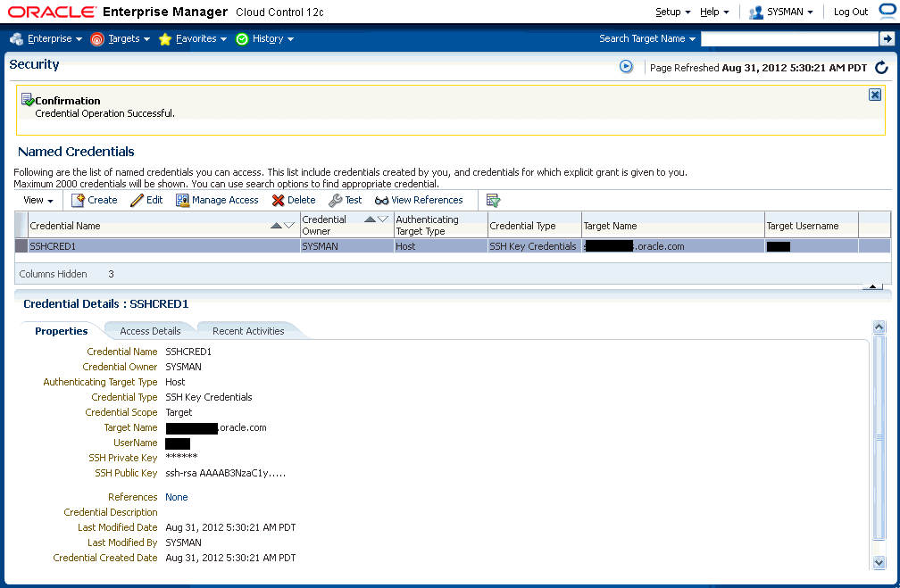
Task: Click details panel scroll down arrow
Action: pos(879,563)
